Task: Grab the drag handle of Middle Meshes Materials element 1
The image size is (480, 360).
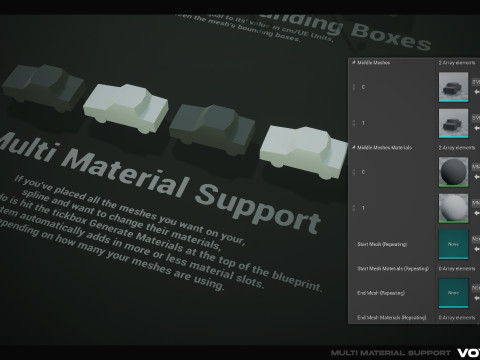Action: 354,208
